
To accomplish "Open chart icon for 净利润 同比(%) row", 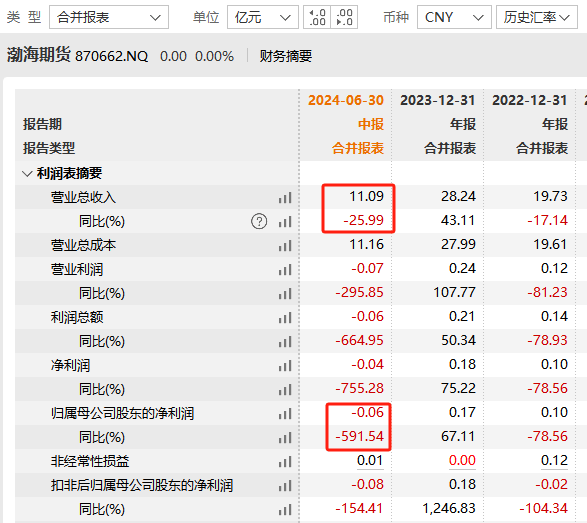I will (x=285, y=390).
